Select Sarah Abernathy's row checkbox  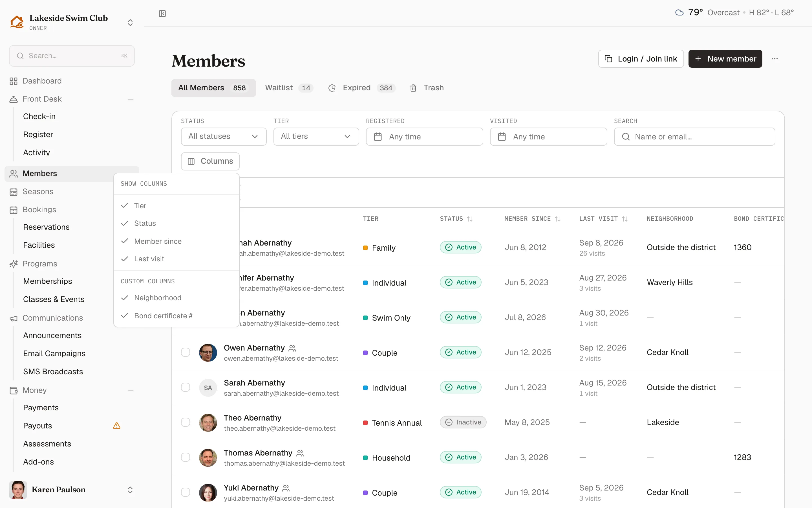[x=186, y=387]
